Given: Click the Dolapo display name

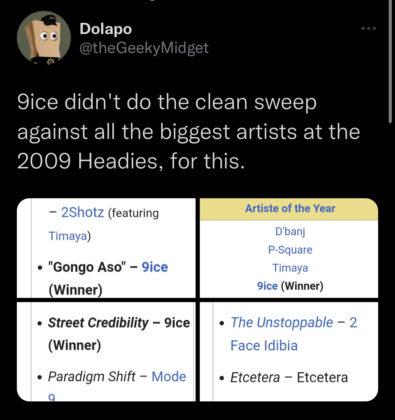Looking at the screenshot, I should (x=106, y=29).
